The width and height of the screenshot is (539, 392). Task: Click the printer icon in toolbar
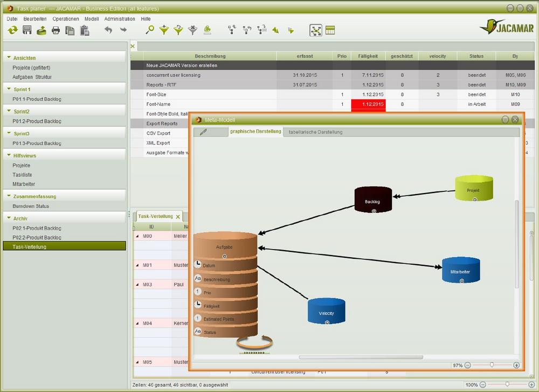click(x=56, y=31)
